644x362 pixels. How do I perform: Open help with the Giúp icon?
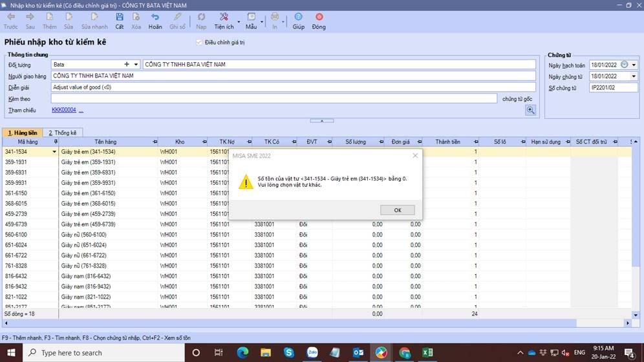(299, 17)
